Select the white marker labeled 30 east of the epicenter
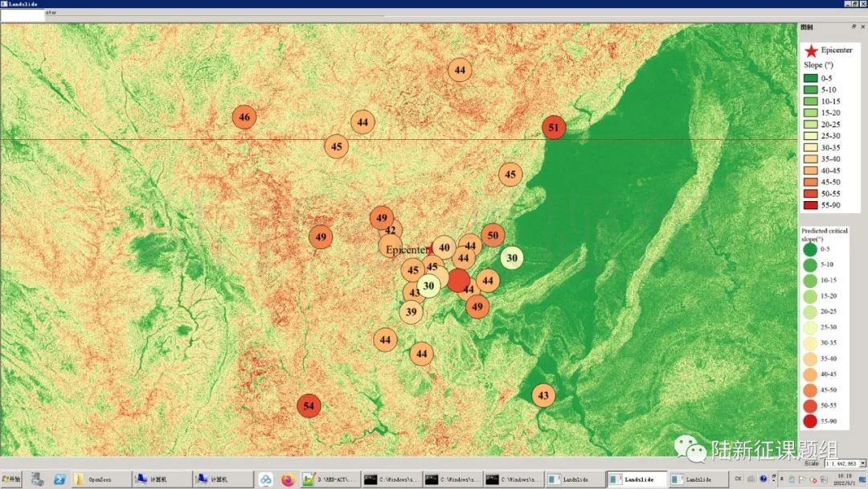Viewport: 868px width, 489px height. click(512, 258)
